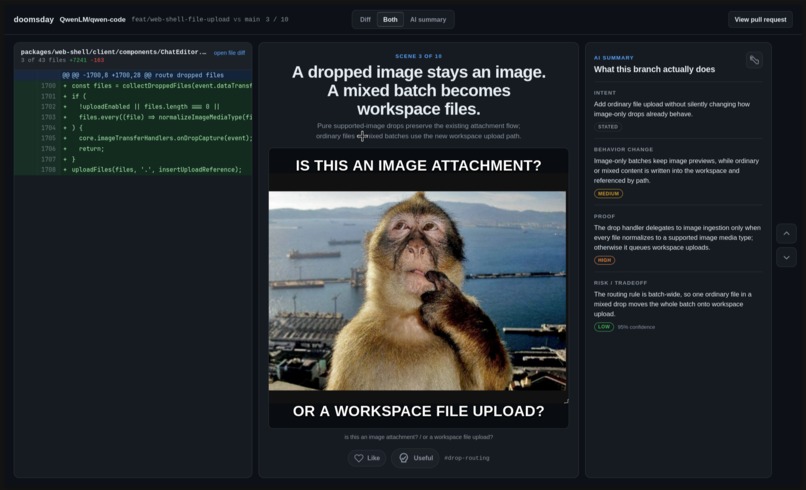Click the blue AI SUMMARY label
Viewport: 806px width, 490px height.
tap(614, 58)
